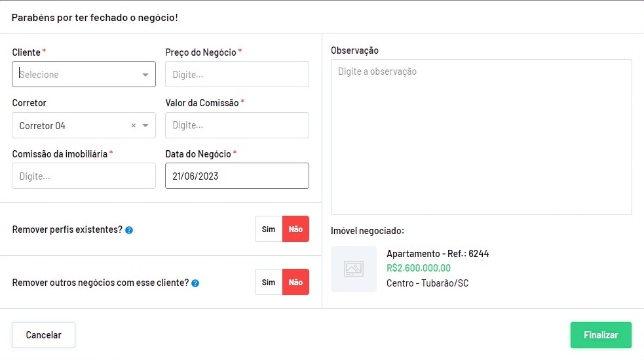644x360 pixels.
Task: Select Não for Remover outros negócios
Action: (295, 282)
